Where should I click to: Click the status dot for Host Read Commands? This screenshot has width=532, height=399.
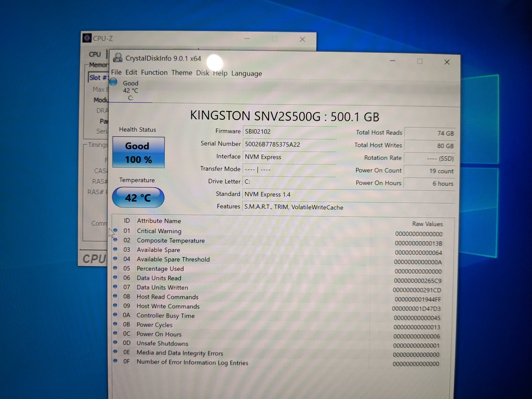115,296
